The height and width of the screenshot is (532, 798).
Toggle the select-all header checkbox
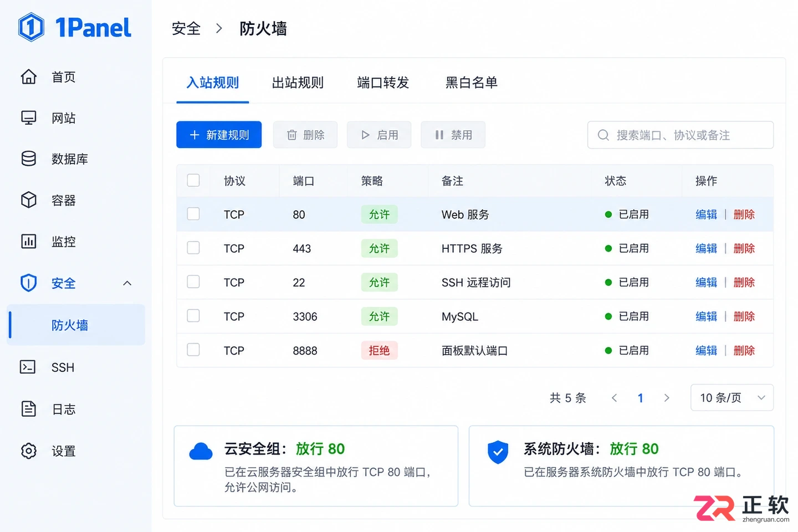tap(193, 180)
